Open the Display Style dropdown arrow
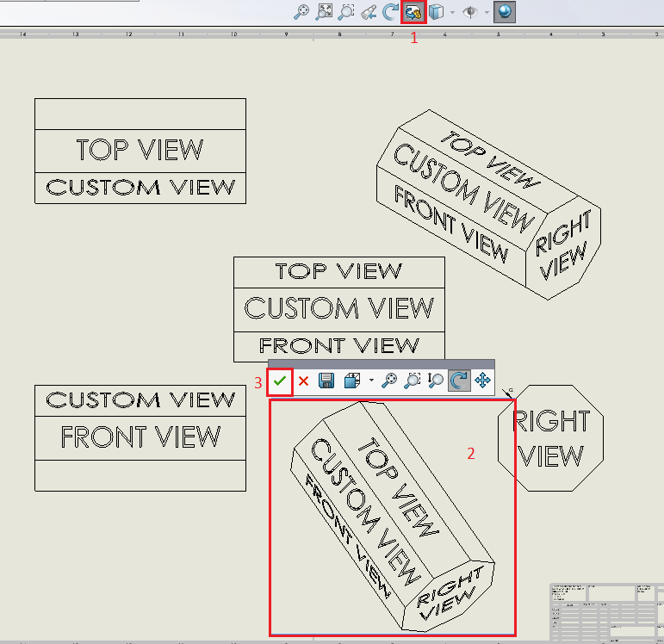The width and height of the screenshot is (664, 644). point(452,12)
